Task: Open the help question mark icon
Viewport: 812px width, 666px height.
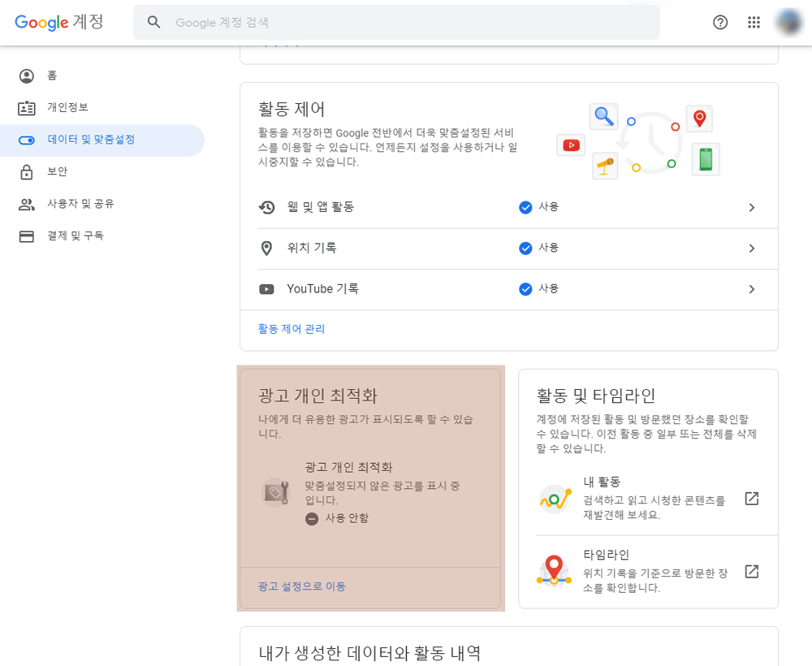Action: click(719, 22)
